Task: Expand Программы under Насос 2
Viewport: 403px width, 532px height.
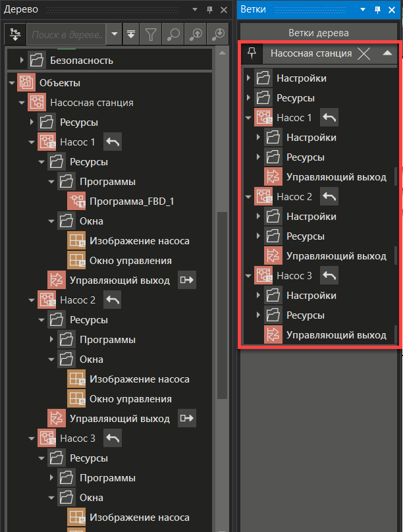Action: (51, 340)
